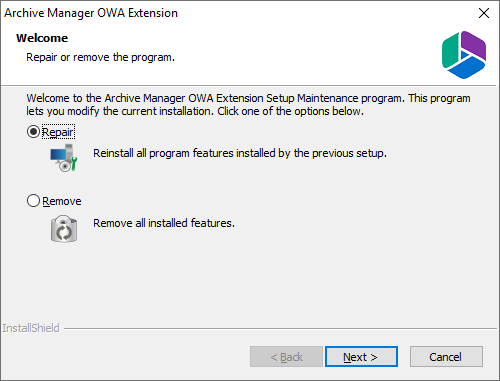Select the Remove radio button
Screen dimensions: 500x381
[33, 201]
